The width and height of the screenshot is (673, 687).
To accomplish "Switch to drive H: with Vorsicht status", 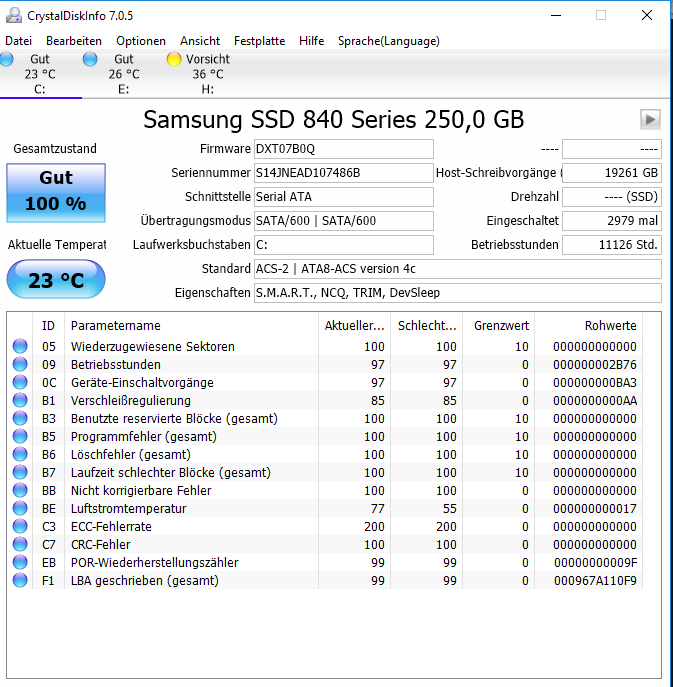I will pyautogui.click(x=208, y=74).
